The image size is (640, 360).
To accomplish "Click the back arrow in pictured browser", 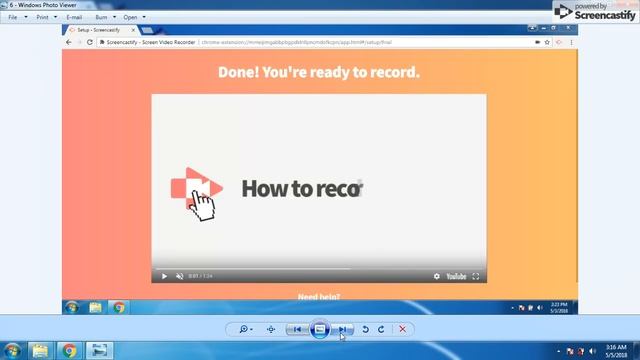I will (x=69, y=42).
